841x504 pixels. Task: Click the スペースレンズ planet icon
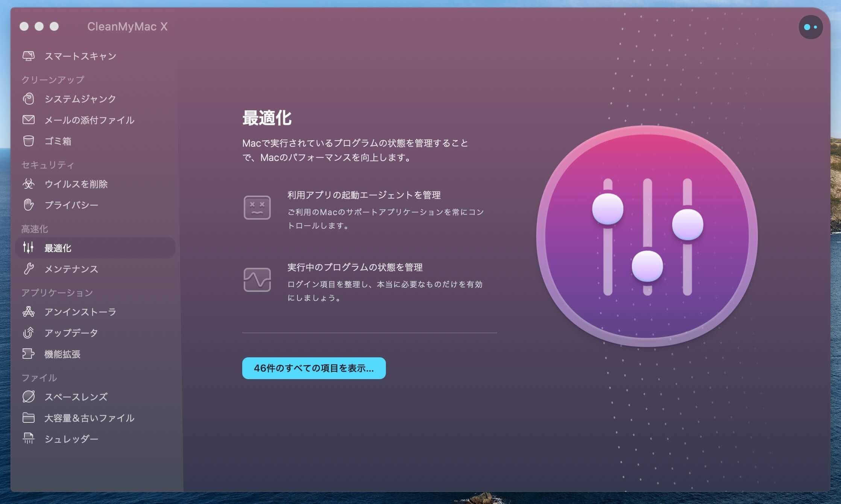[x=29, y=397]
